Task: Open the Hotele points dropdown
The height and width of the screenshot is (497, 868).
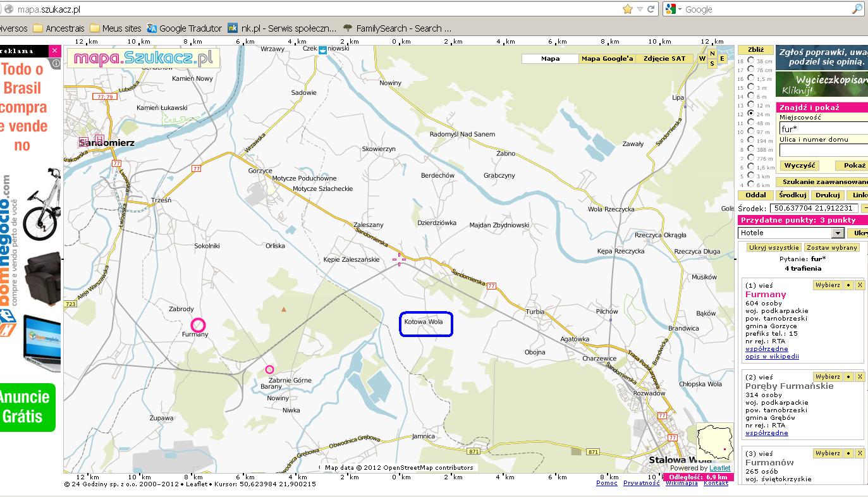Action: 791,233
